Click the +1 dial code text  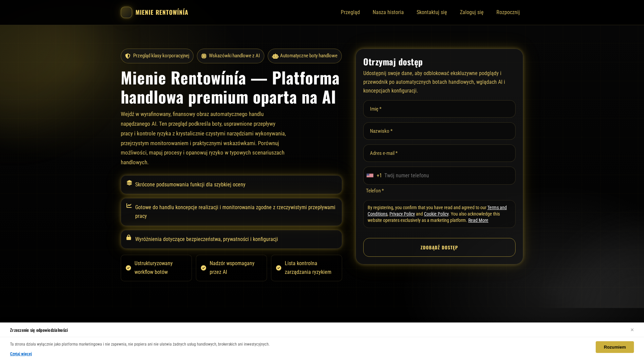point(379,176)
